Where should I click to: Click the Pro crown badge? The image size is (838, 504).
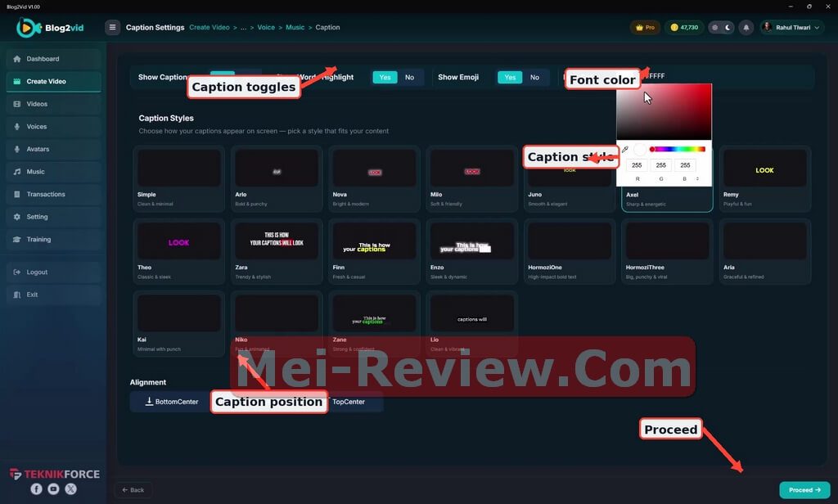point(645,27)
